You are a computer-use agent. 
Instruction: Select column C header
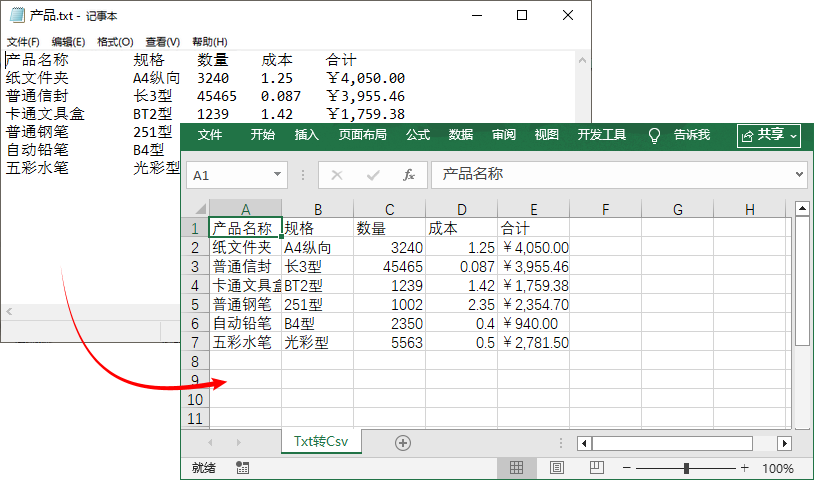click(390, 209)
